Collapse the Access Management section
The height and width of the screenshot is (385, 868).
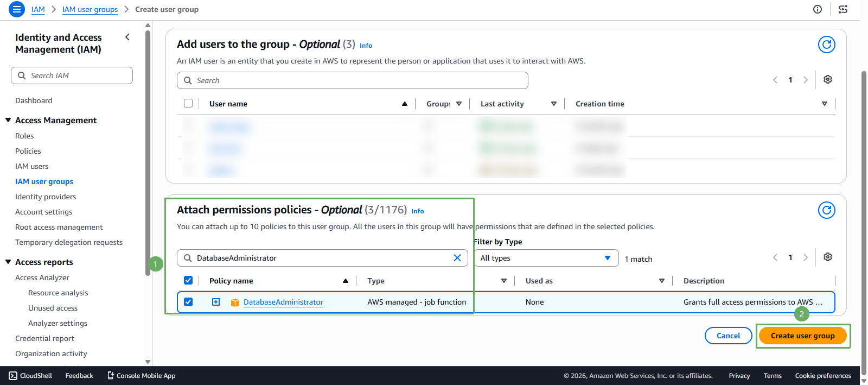(x=8, y=120)
